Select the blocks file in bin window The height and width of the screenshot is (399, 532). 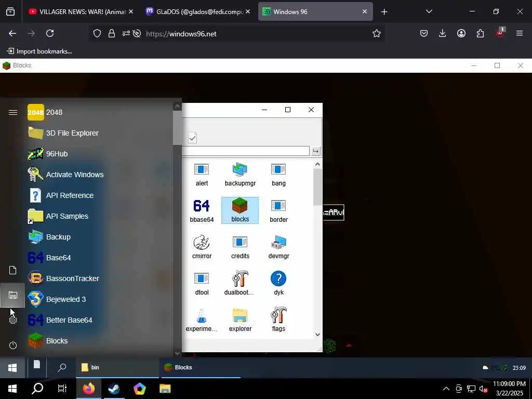(240, 210)
